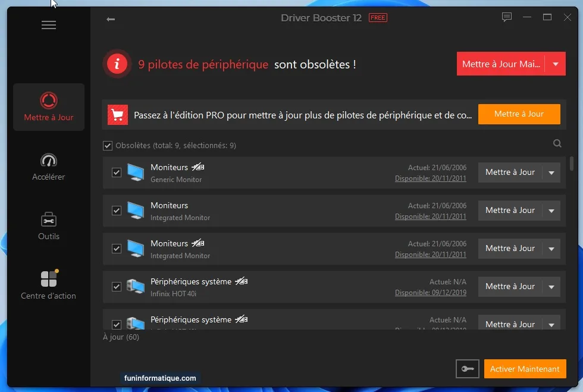Click the PRO shopping cart icon
This screenshot has width=583, height=392.
point(117,114)
